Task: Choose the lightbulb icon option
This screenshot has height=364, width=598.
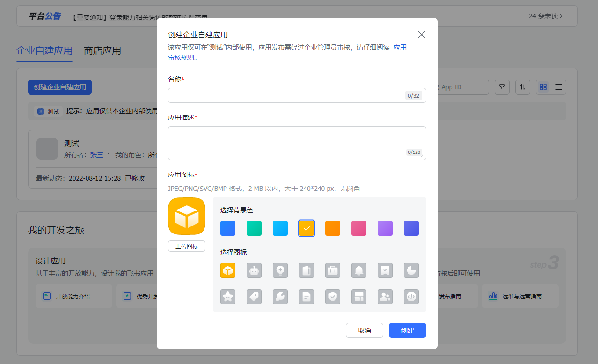Action: [280, 270]
